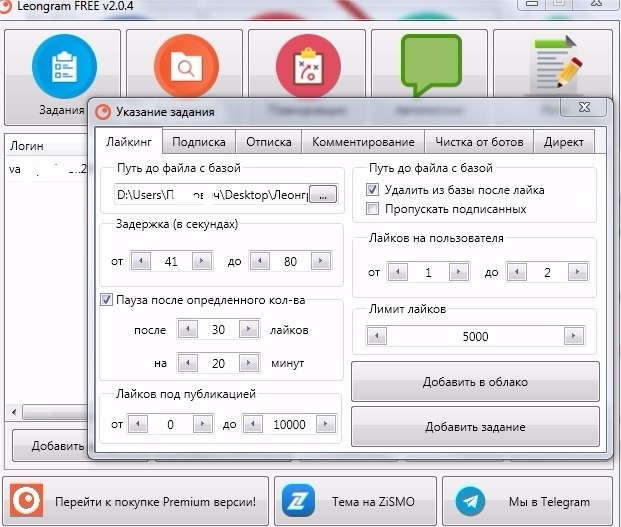Go to Premium version purchase
Image resolution: width=621 pixels, height=527 pixels.
pos(135,501)
